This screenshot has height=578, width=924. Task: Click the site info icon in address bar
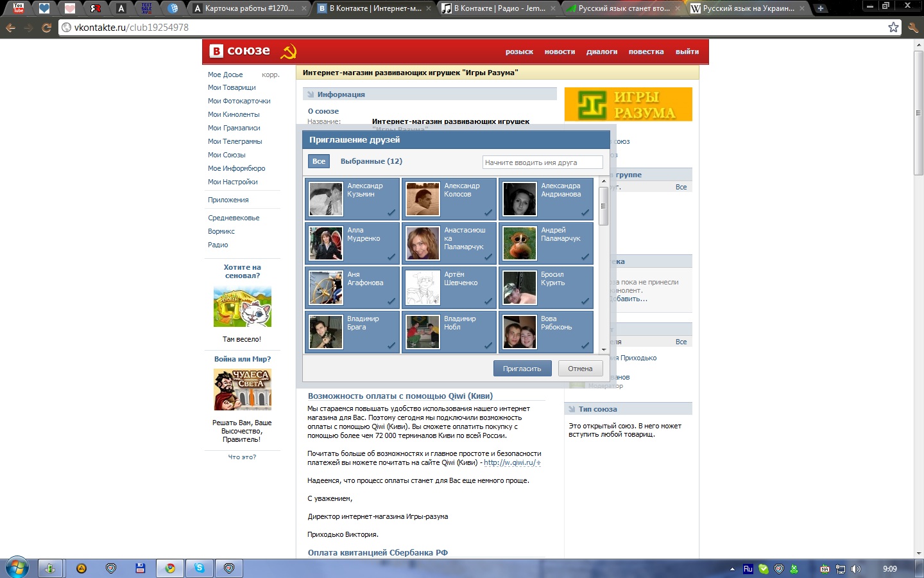[x=66, y=28]
